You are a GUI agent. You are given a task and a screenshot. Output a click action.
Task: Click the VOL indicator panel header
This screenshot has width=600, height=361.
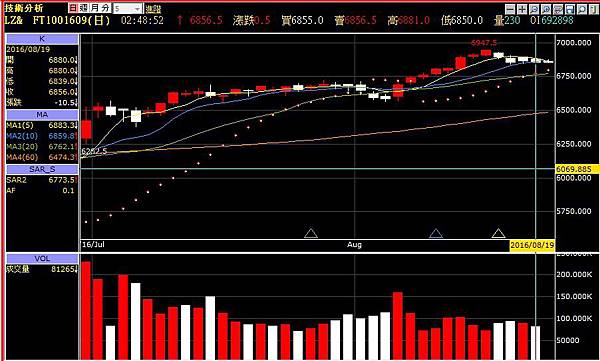pyautogui.click(x=42, y=259)
